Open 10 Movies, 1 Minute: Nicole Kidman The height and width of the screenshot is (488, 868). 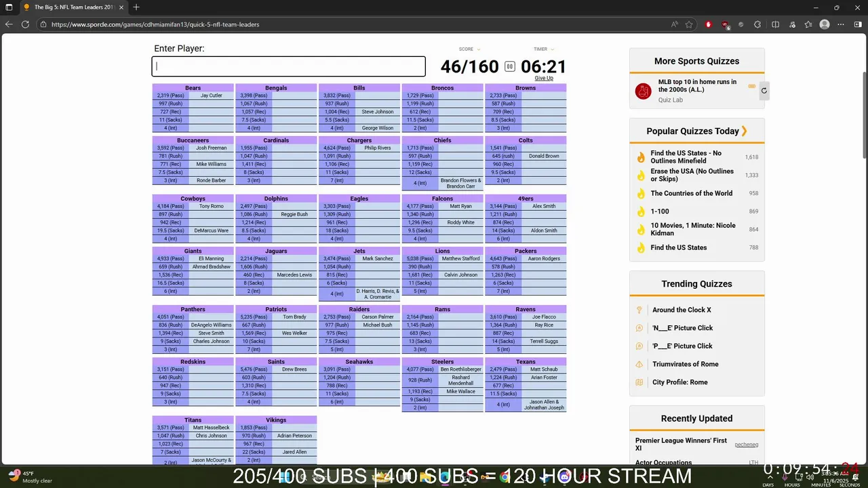coord(693,229)
